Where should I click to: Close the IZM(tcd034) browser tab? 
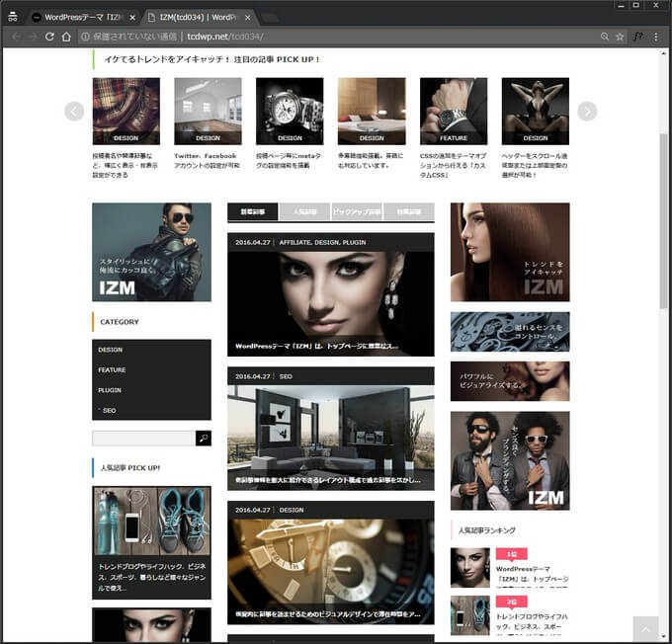(248, 17)
